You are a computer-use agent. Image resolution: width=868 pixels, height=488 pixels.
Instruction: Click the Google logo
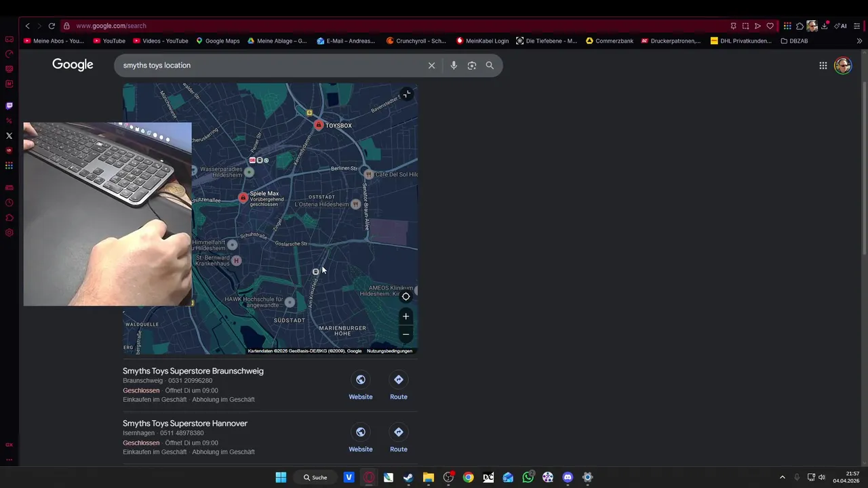[73, 65]
